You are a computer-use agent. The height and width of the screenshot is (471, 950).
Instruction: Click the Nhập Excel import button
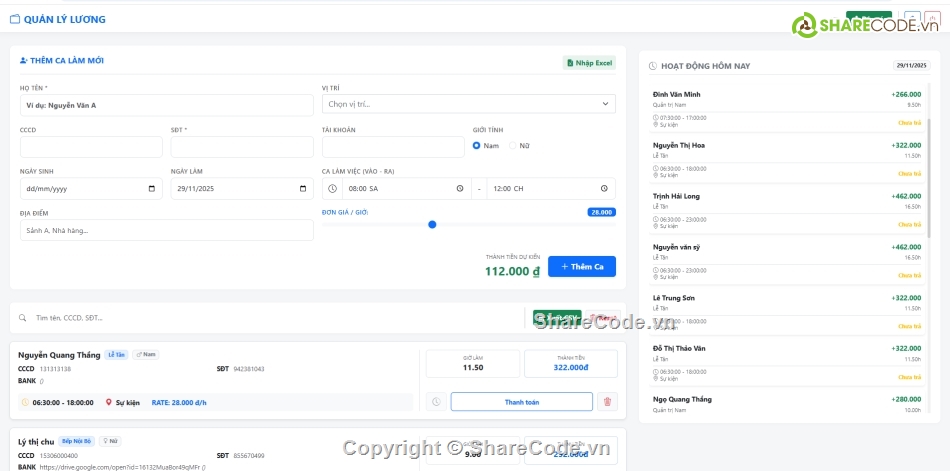tap(589, 63)
